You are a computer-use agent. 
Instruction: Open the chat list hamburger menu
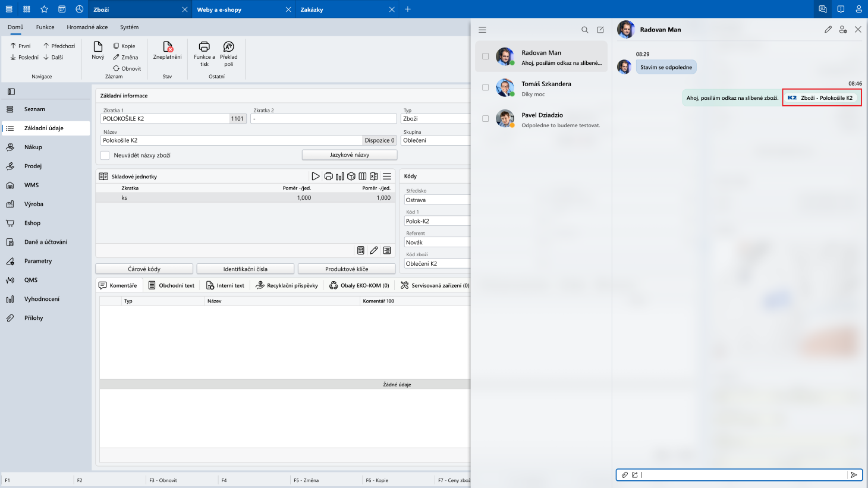483,30
